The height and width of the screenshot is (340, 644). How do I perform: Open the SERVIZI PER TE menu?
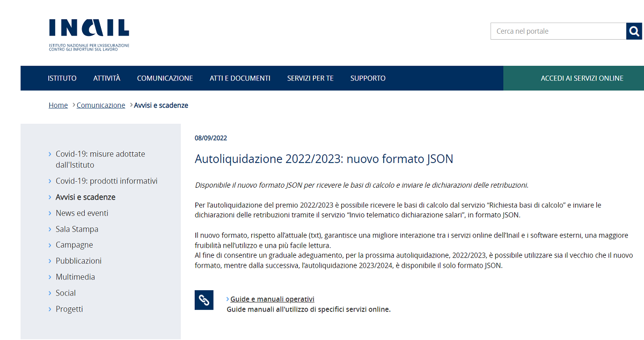(310, 78)
